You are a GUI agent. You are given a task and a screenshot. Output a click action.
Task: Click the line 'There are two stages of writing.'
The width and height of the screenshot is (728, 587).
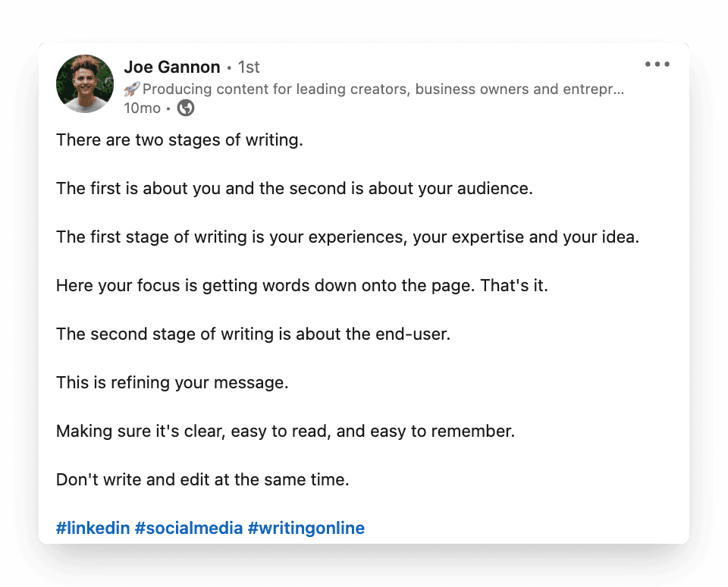(180, 140)
